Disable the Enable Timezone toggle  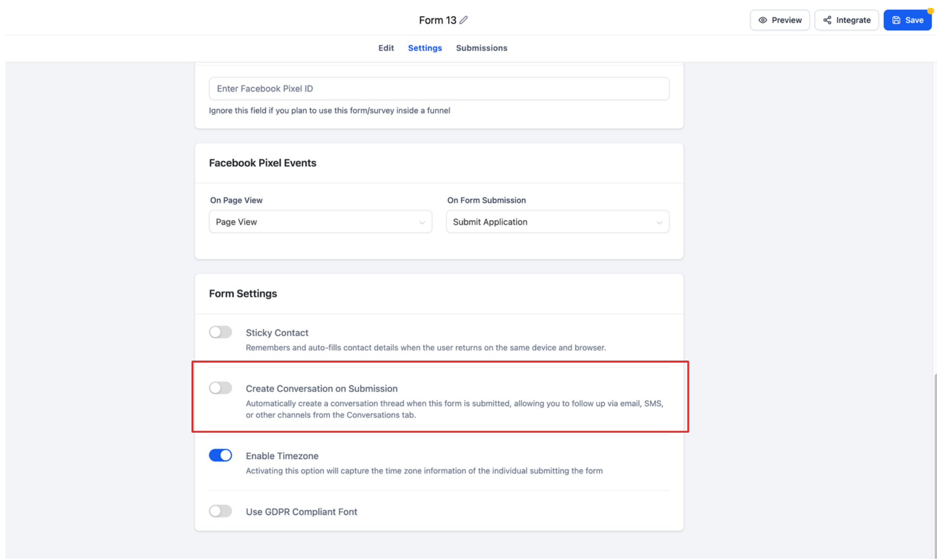pos(220,455)
